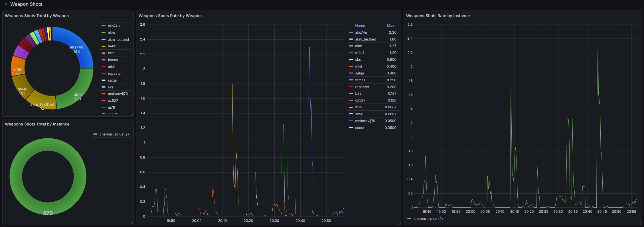Click repeater name in Rate by Weapon legend table
The width and height of the screenshot is (644, 227).
pyautogui.click(x=362, y=87)
